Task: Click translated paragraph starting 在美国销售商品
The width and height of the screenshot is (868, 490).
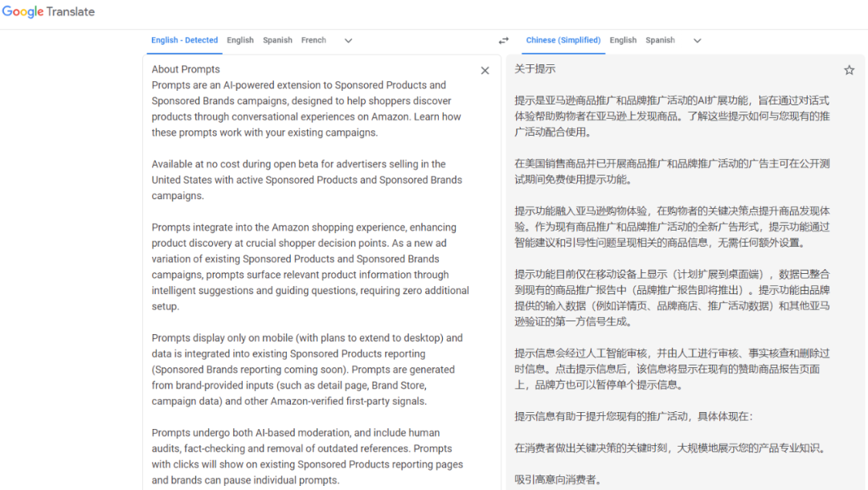Action: coord(672,171)
